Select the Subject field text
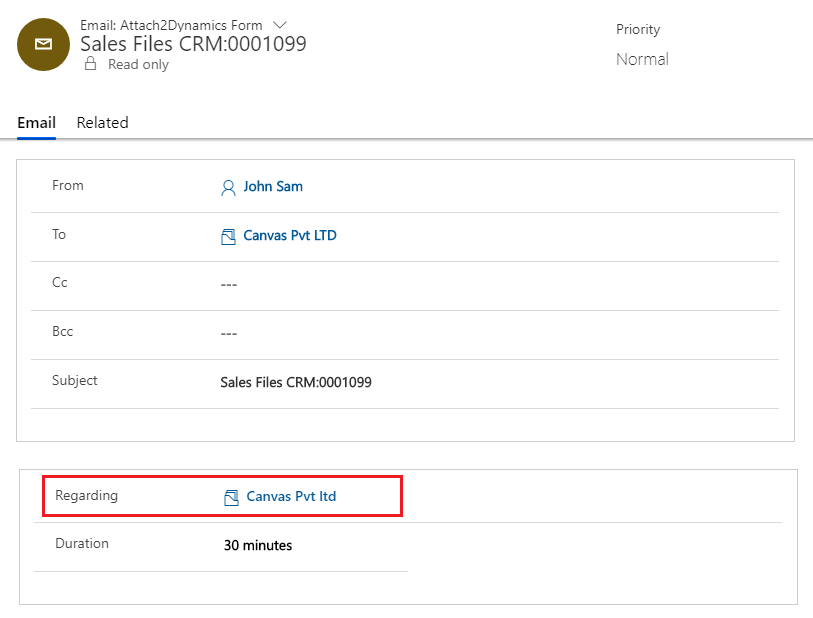The height and width of the screenshot is (618, 813). click(x=296, y=383)
